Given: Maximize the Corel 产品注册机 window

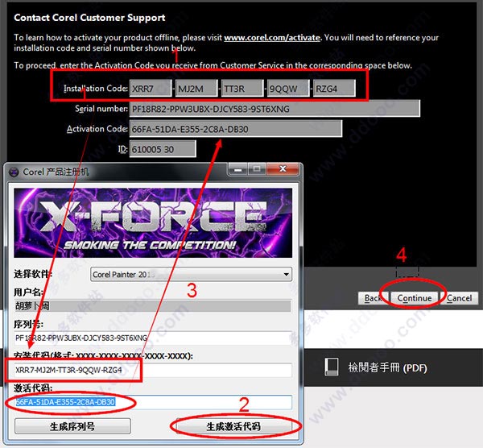Looking at the screenshot, I should click(257, 169).
